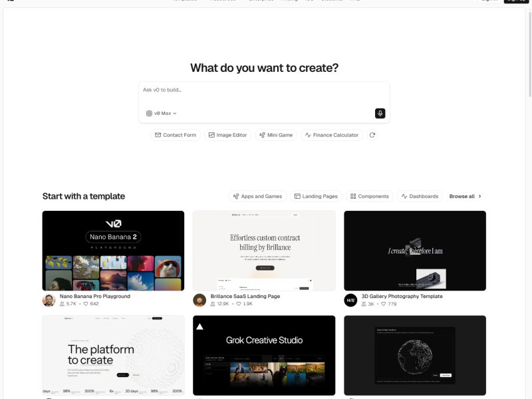This screenshot has height=399, width=532.
Task: Click the layout icon on Landing Pages filter
Action: coord(297,196)
